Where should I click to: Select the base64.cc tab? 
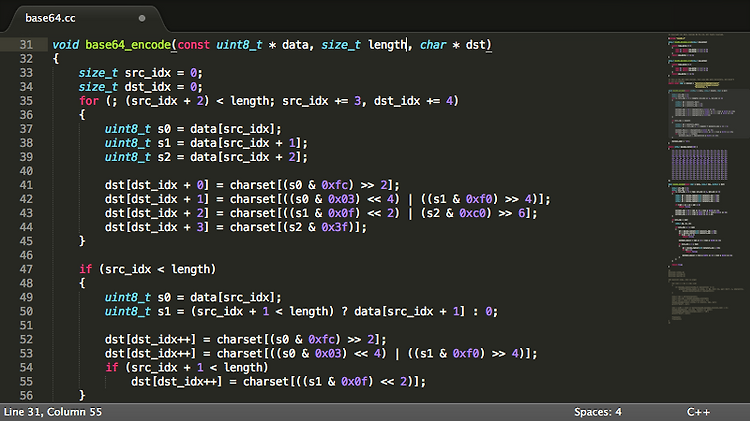coord(84,18)
